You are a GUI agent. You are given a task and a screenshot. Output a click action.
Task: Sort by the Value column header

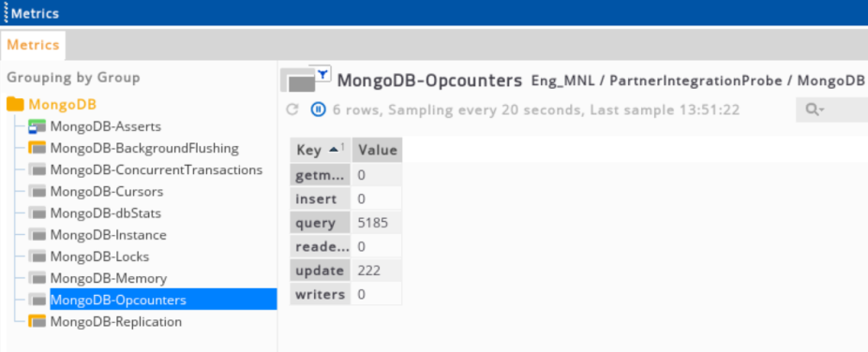pos(378,150)
